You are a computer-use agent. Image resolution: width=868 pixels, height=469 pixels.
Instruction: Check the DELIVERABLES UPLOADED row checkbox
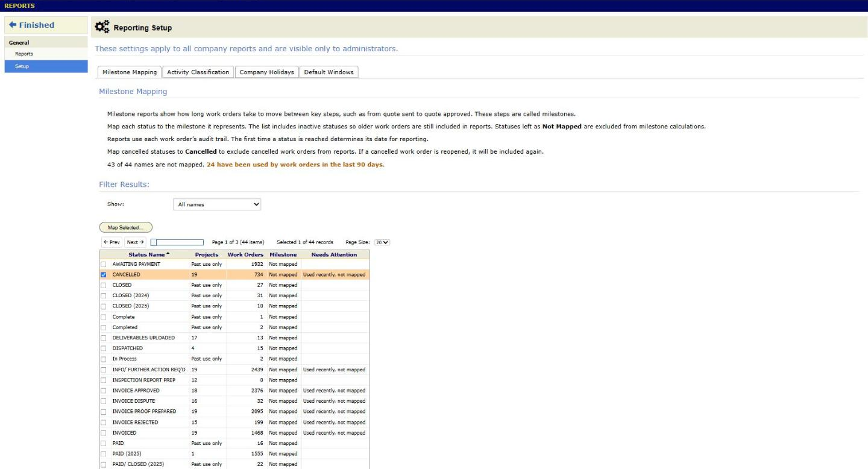tap(104, 338)
